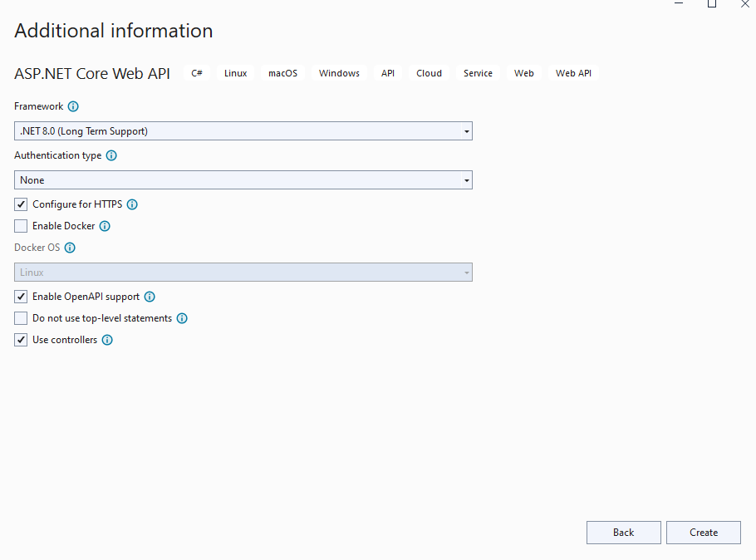Click the Docker OS info icon
Image resolution: width=756 pixels, height=560 pixels.
click(x=70, y=248)
